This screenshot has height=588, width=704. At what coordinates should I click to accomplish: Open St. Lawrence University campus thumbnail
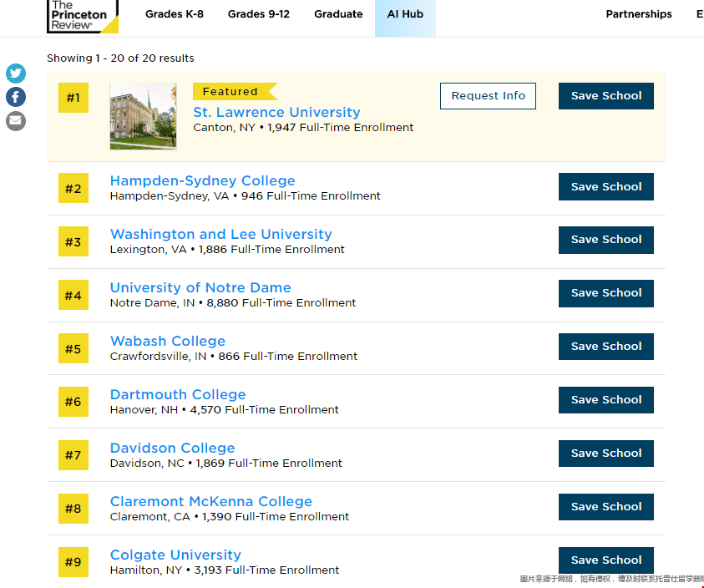(143, 116)
